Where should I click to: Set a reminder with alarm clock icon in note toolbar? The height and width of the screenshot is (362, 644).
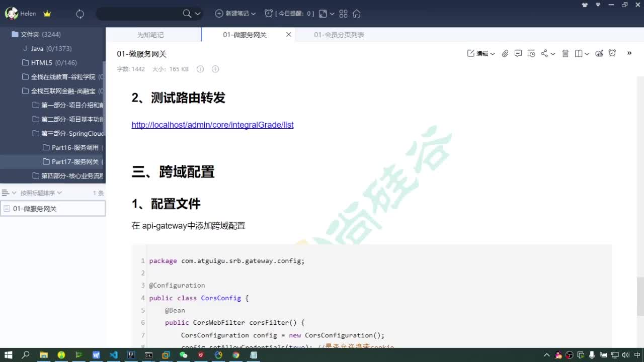tap(612, 53)
